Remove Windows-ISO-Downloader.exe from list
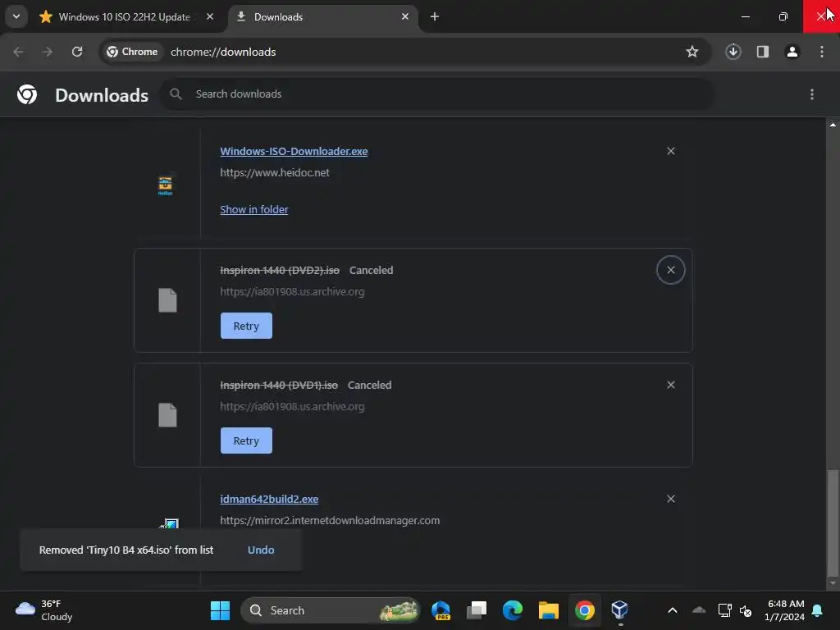 [671, 151]
